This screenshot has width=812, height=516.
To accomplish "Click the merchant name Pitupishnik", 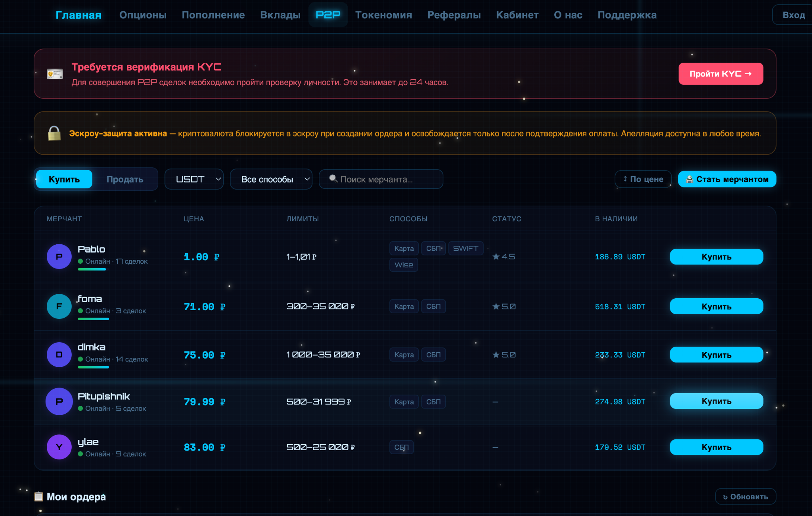I will 104,396.
